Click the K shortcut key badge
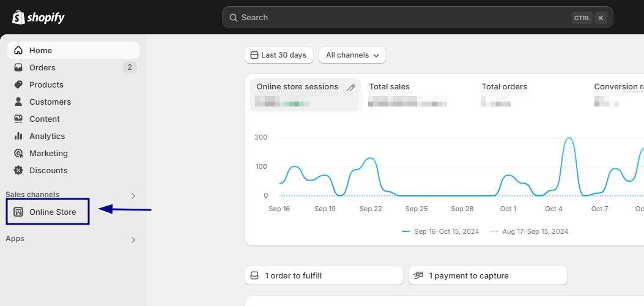This screenshot has height=306, width=644. click(601, 18)
